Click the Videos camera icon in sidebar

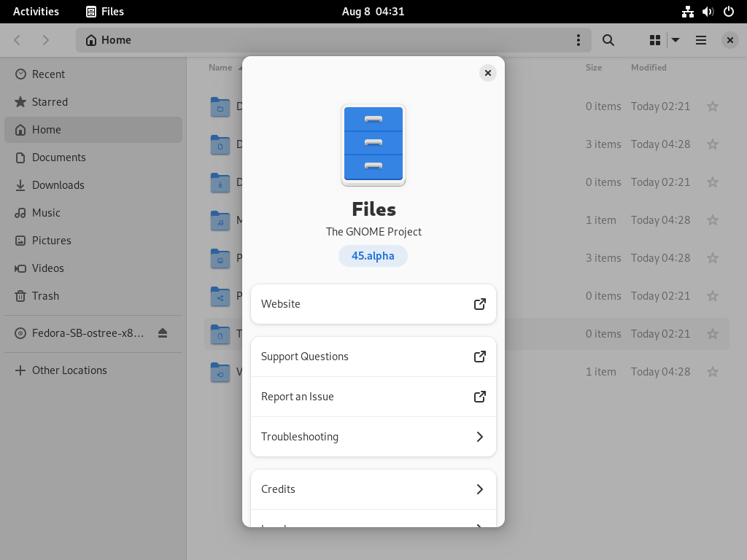20,268
